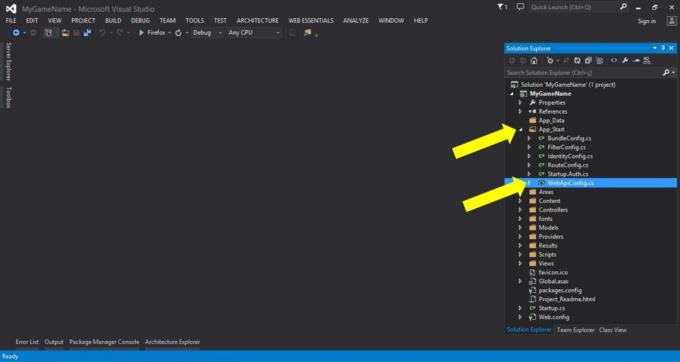This screenshot has width=680, height=362.
Task: Switch to the Class View tab
Action: click(x=613, y=330)
